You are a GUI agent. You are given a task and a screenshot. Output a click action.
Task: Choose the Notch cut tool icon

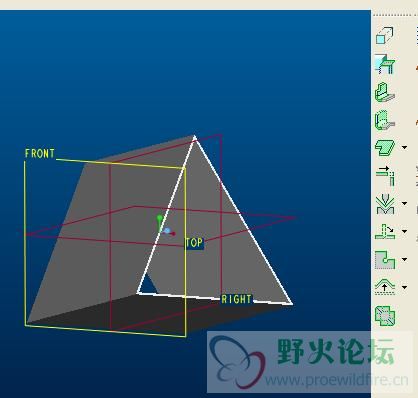385,260
